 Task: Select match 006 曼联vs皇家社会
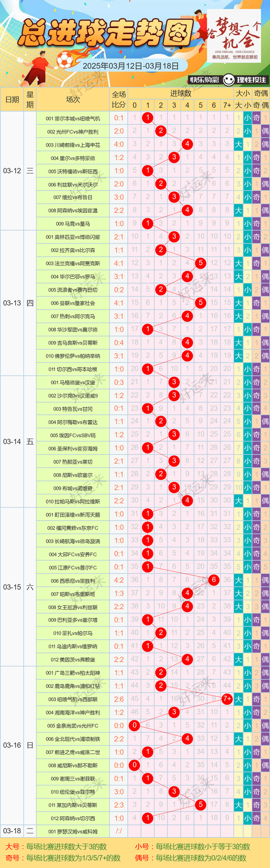point(73,303)
